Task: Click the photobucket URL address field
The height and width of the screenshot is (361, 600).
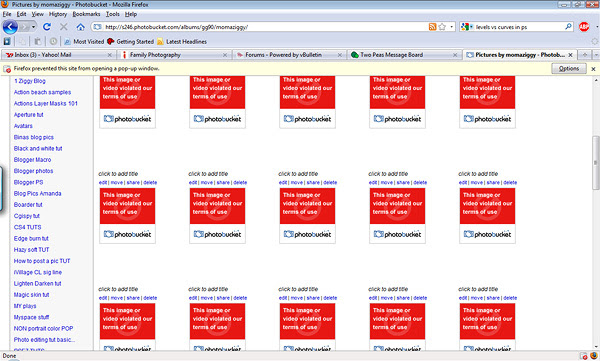Action: coord(264,27)
